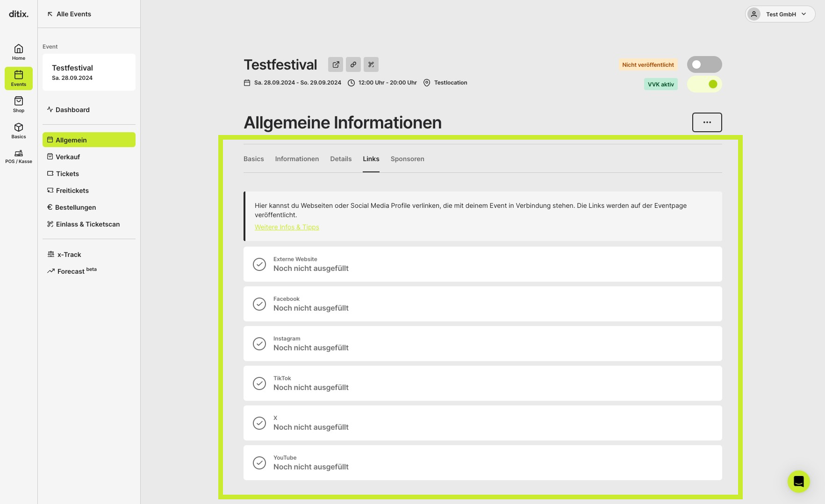Switch to the Sponsoren tab
The image size is (825, 504).
point(408,159)
